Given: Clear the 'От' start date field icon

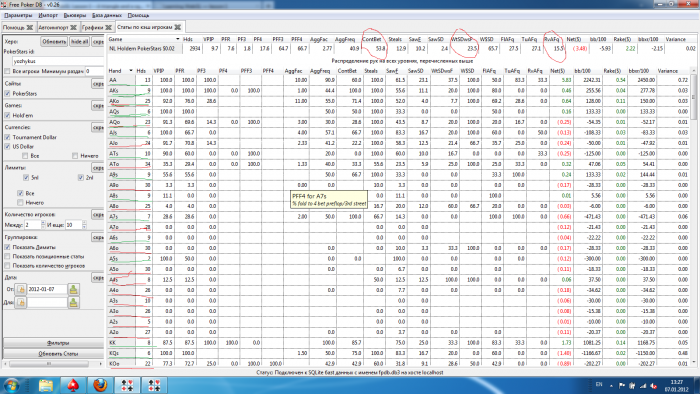Looking at the screenshot, I should tap(74, 289).
